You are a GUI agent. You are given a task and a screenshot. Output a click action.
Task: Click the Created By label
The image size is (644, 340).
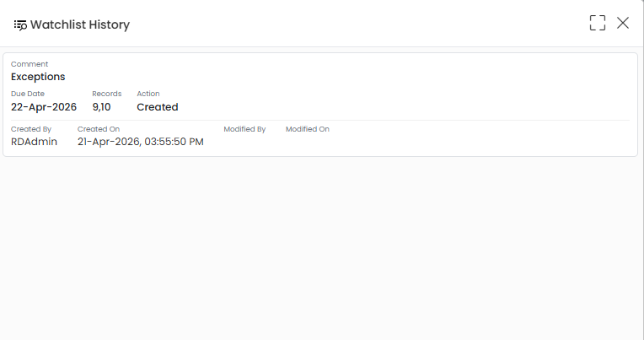(31, 129)
